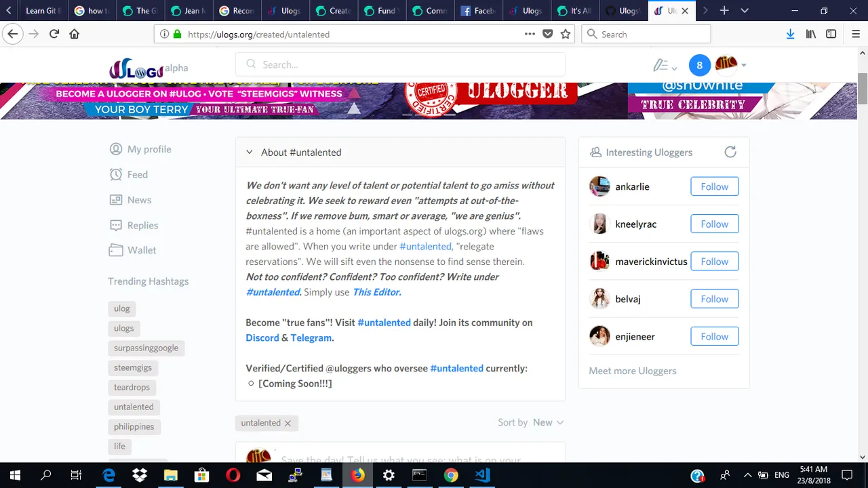The height and width of the screenshot is (488, 868).
Task: Open File Explorer from the taskbar
Action: (x=170, y=475)
